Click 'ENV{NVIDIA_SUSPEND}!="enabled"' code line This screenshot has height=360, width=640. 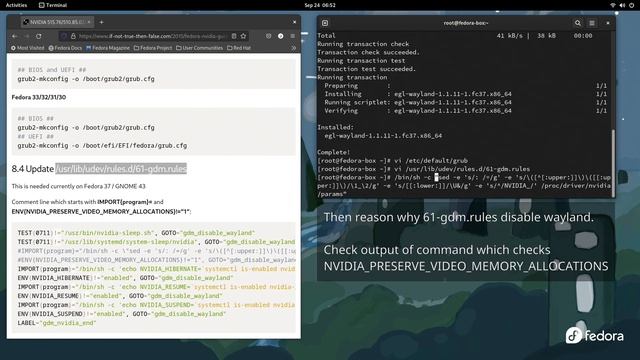[122, 314]
